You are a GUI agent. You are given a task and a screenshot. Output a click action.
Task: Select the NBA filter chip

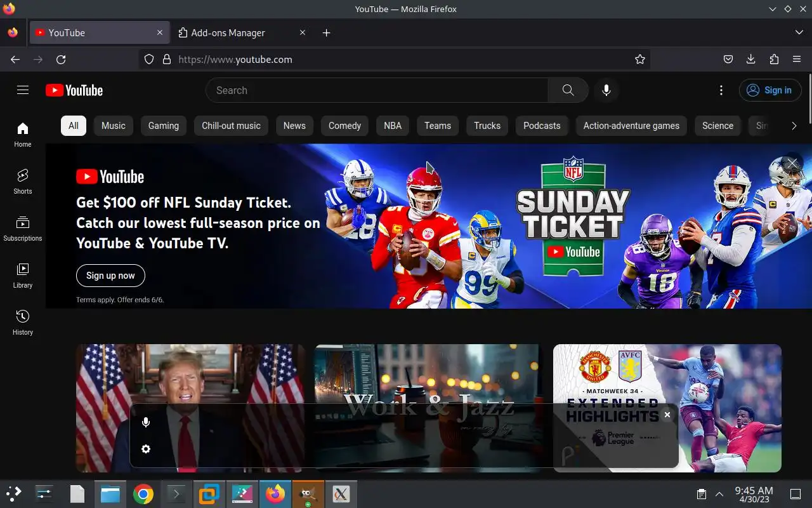(393, 126)
